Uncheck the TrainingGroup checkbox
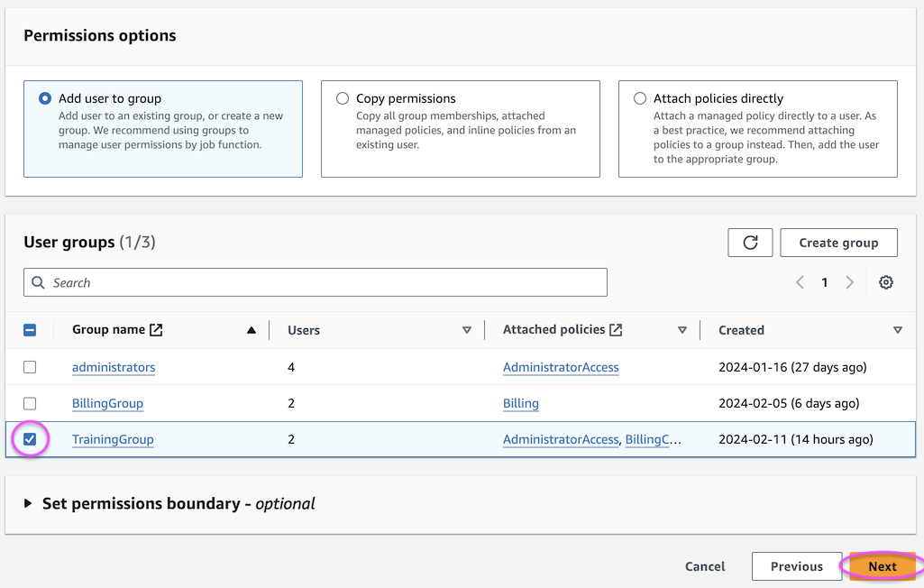 [x=30, y=439]
